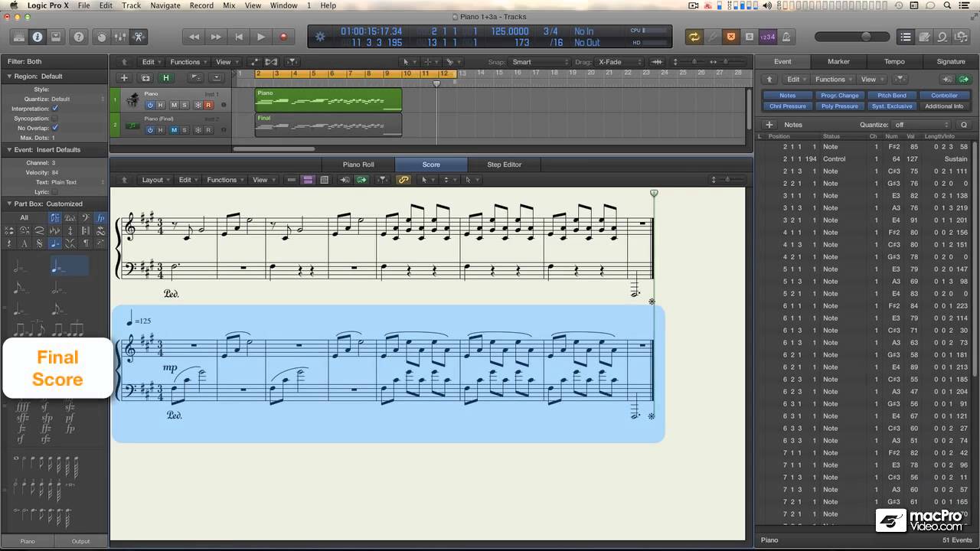This screenshot has width=980, height=551.
Task: Toggle the Pitch Bend filter button
Action: pos(892,96)
